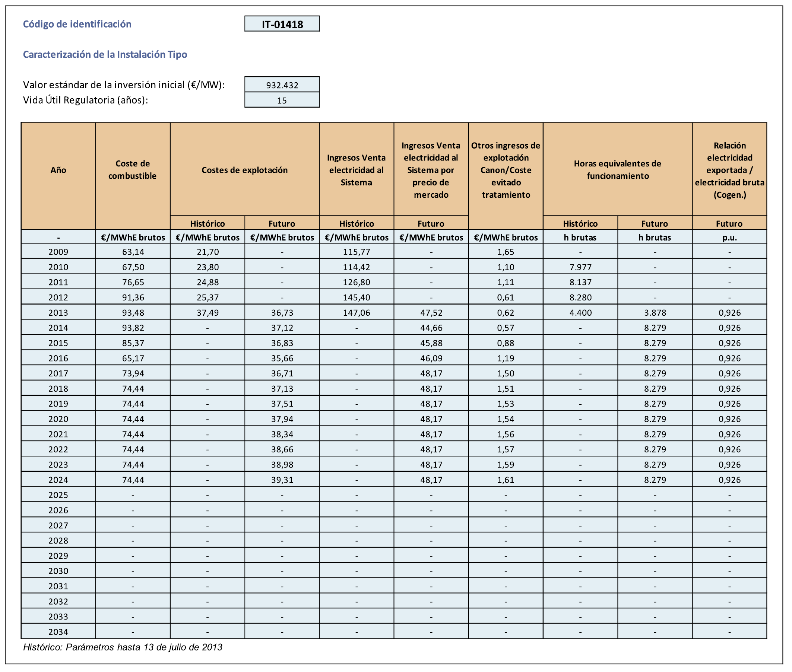
Task: Select market price value 47,52
Action: pos(431,313)
